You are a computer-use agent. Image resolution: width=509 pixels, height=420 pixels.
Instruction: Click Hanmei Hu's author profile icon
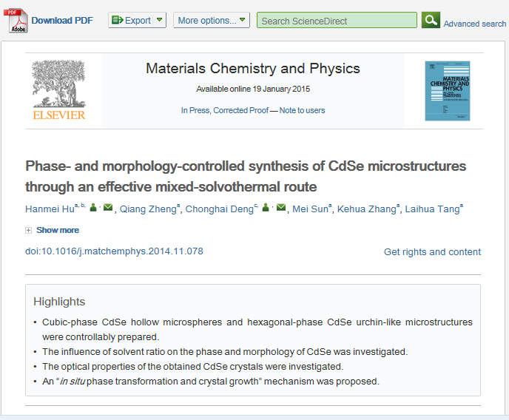(x=94, y=209)
